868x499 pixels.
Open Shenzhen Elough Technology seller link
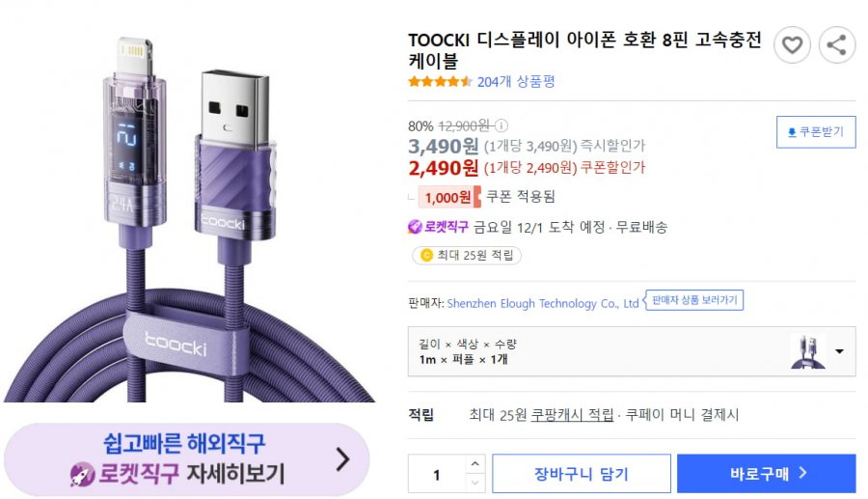click(543, 303)
